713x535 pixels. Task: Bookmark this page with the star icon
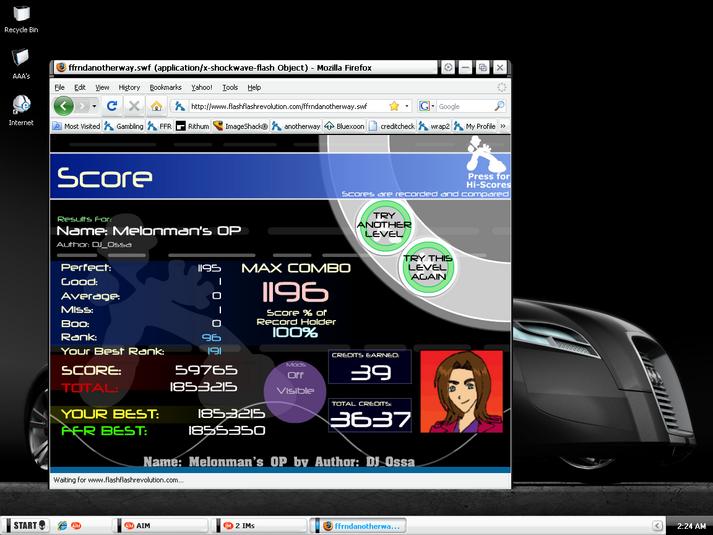pos(394,106)
